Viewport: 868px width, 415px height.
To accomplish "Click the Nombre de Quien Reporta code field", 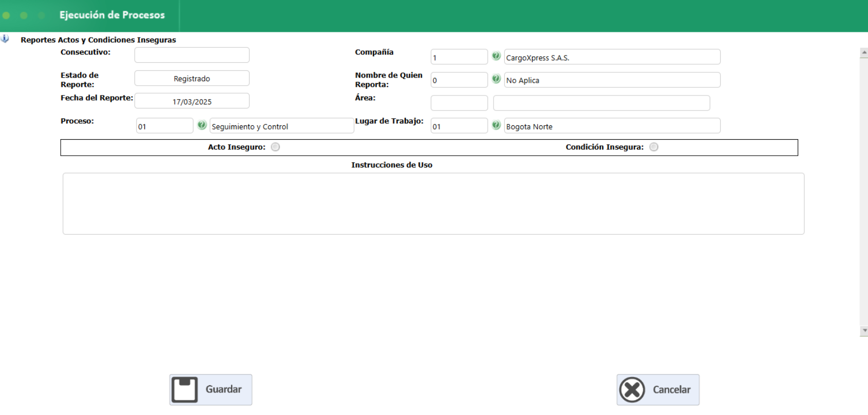I will (x=459, y=80).
